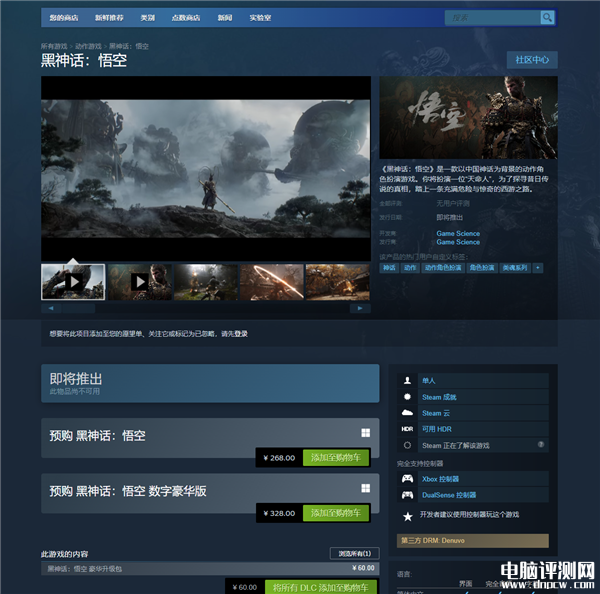600x594 pixels.
Task: Click the thumbnail strip scrollbar handle
Action: point(78,308)
